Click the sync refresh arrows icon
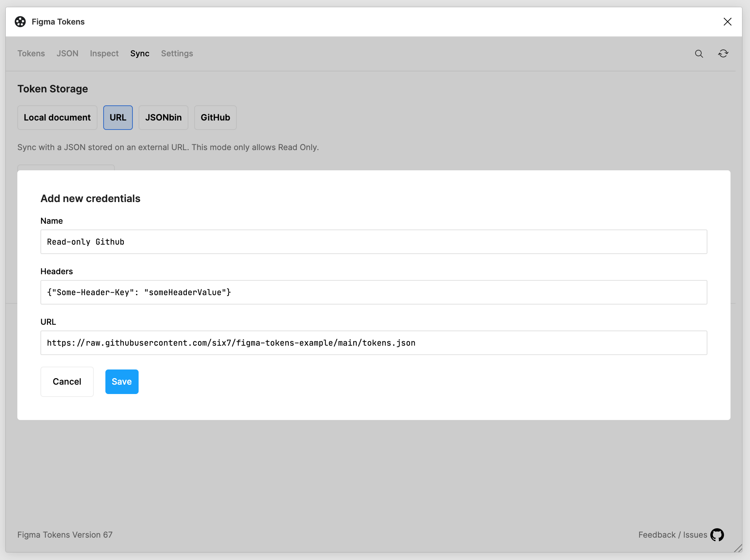This screenshot has width=750, height=560. (723, 54)
